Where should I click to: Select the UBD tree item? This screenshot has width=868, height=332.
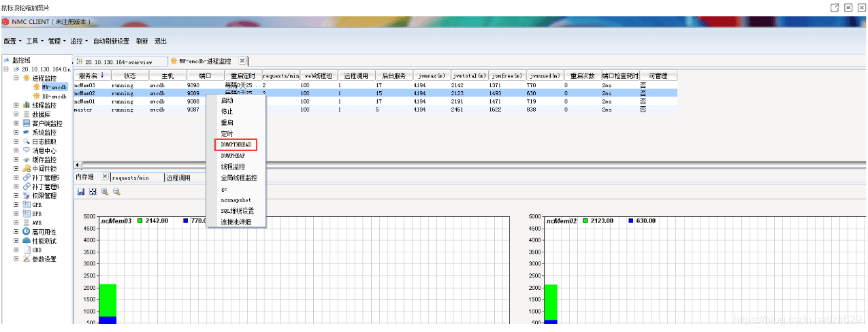click(37, 250)
